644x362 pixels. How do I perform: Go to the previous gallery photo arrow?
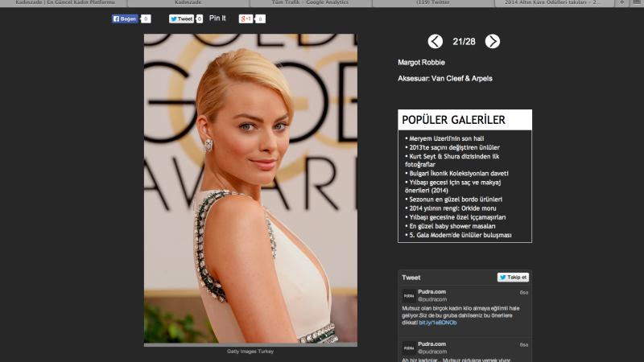click(436, 42)
